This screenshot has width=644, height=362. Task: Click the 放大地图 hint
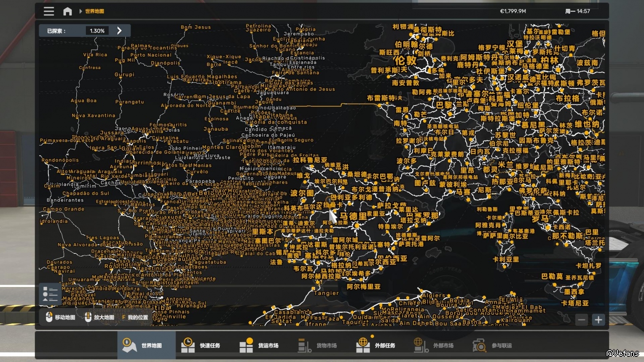pyautogui.click(x=100, y=317)
